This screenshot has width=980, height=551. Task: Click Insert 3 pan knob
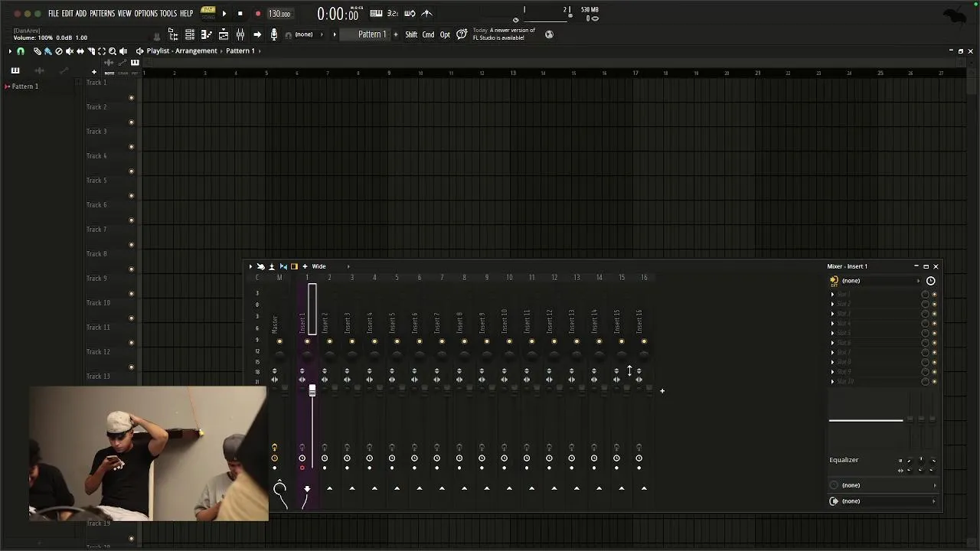351,354
